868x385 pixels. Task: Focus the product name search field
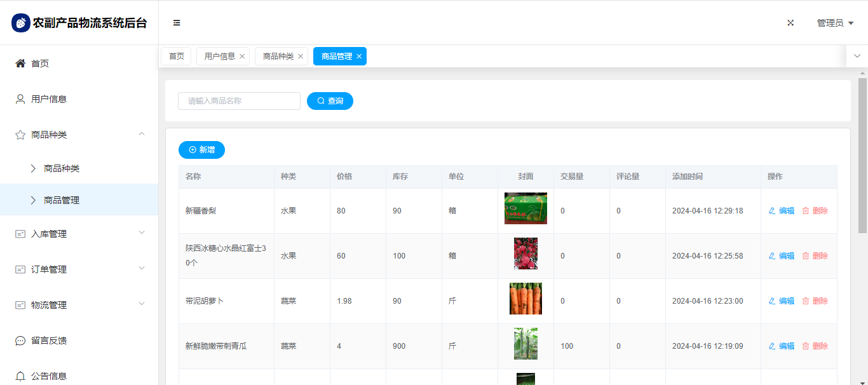239,101
